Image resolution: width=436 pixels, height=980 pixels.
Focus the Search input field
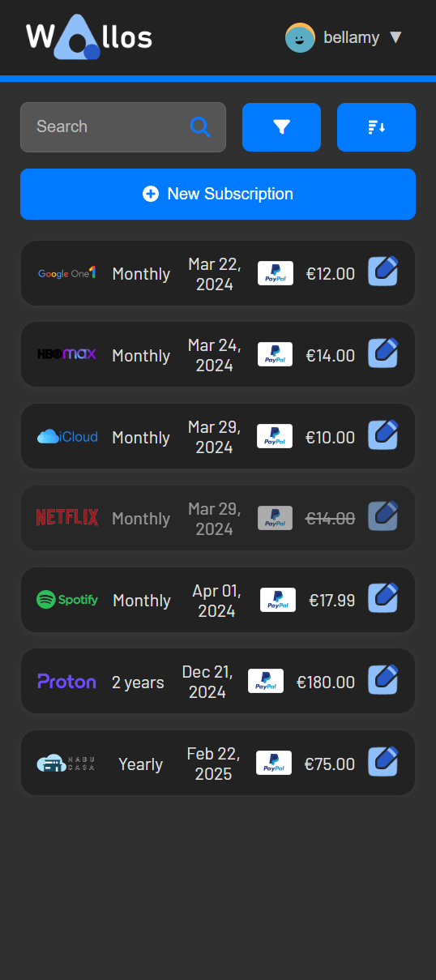(x=123, y=127)
